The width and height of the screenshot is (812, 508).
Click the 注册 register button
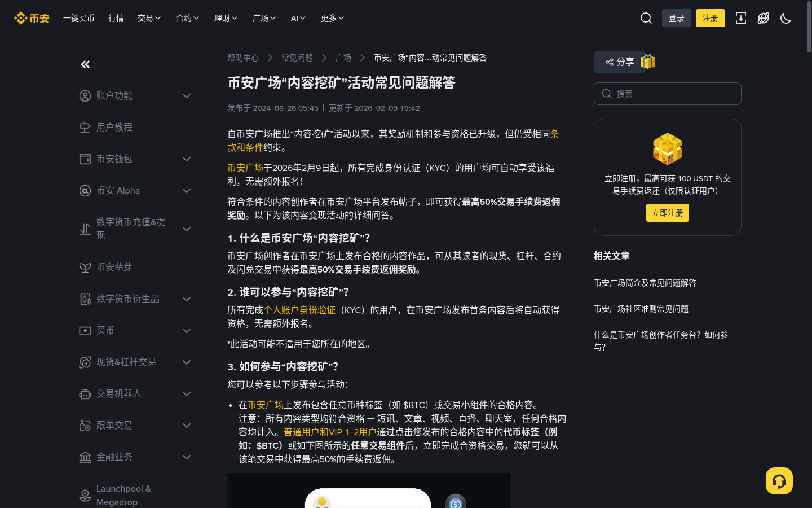pyautogui.click(x=710, y=18)
